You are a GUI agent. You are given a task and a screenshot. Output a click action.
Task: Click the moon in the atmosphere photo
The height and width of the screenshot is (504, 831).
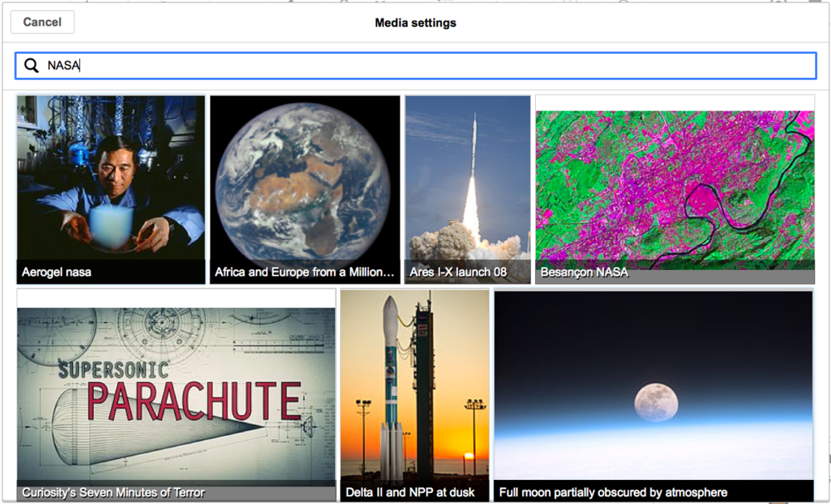coord(656,402)
